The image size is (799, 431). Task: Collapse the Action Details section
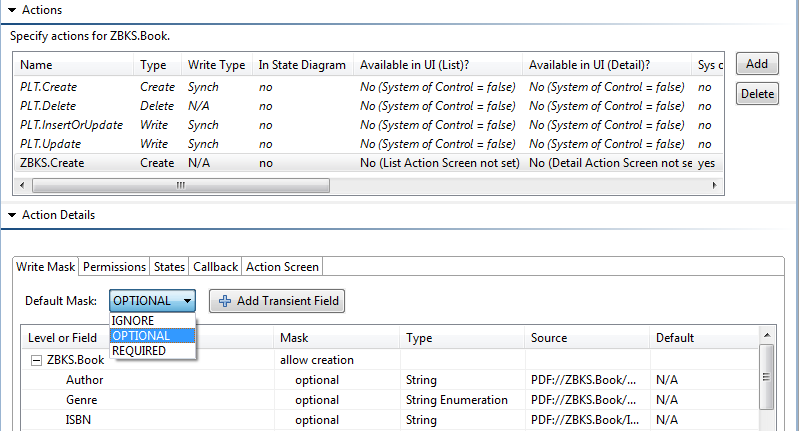pyautogui.click(x=11, y=215)
